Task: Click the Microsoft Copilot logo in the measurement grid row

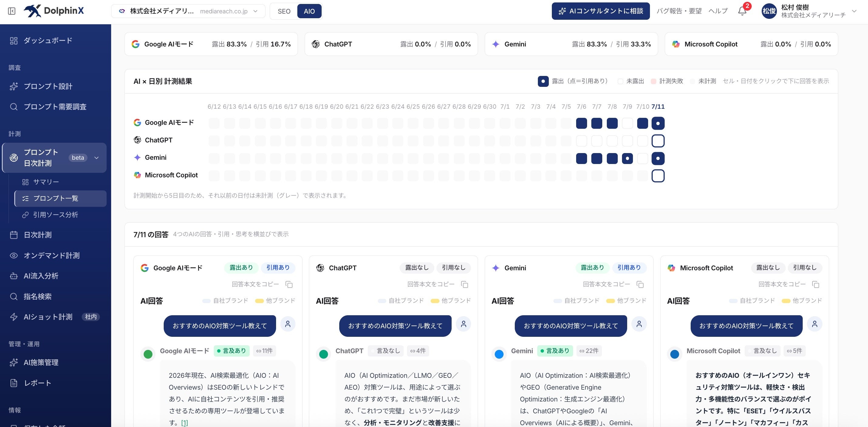Action: pyautogui.click(x=137, y=175)
